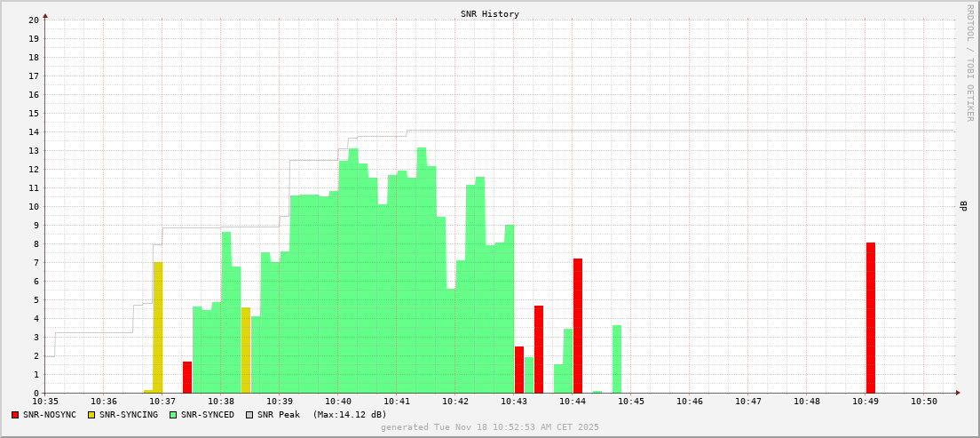Click the 10:41 time axis label

tap(397, 402)
